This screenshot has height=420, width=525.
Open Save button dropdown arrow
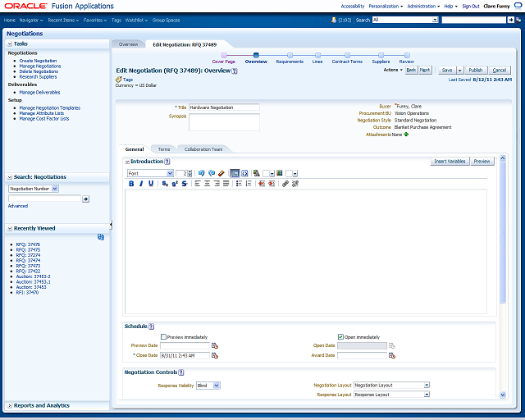[x=459, y=70]
